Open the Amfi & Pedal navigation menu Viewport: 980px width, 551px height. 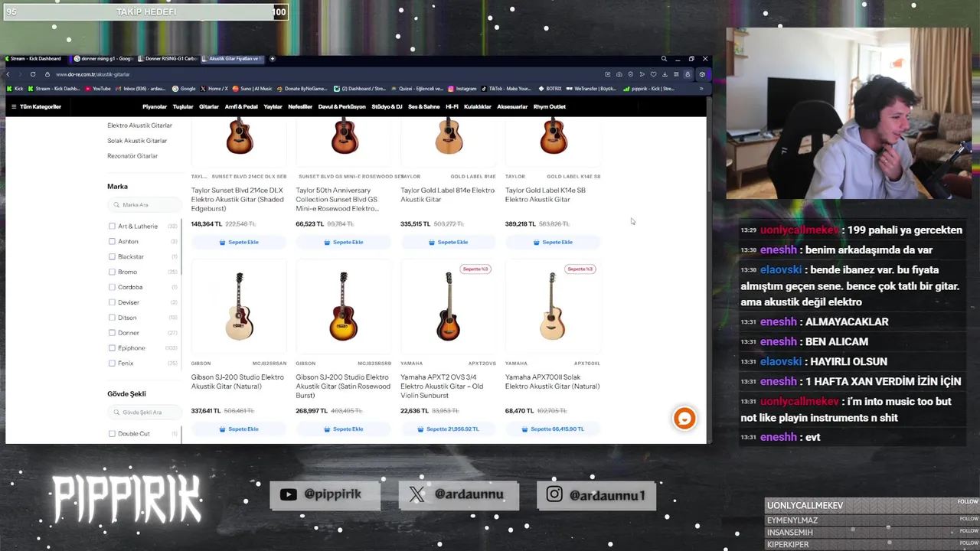[241, 106]
